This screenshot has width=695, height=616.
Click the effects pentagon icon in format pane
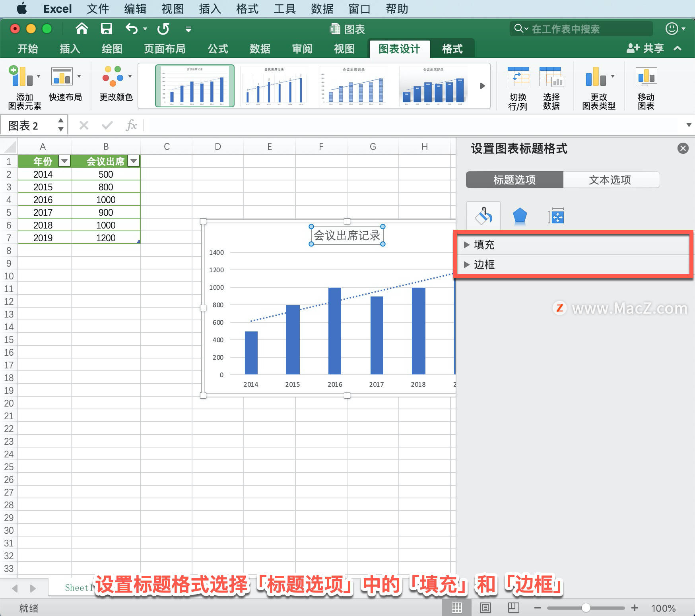(520, 216)
